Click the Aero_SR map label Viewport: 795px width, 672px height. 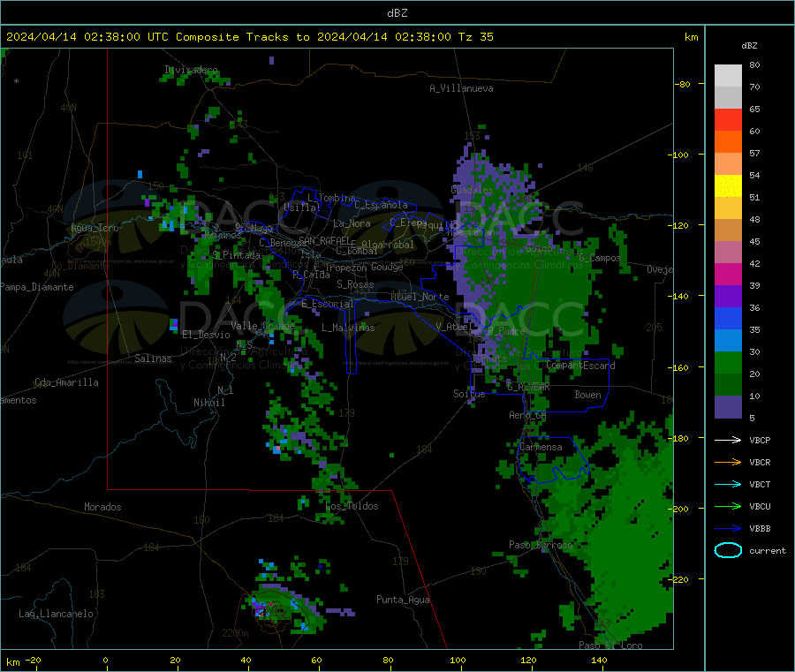[x=527, y=415]
